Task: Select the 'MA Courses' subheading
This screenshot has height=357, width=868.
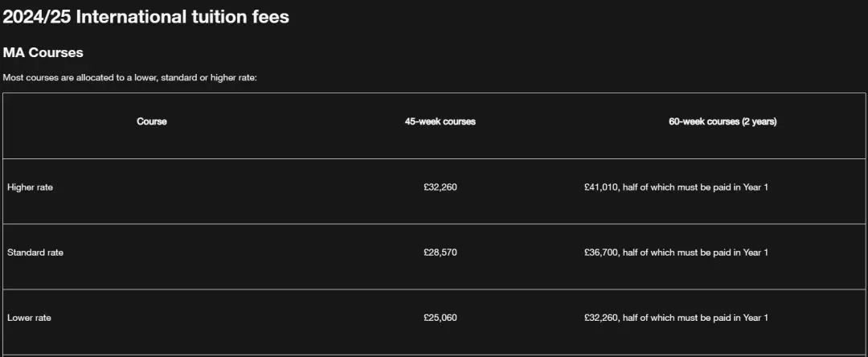Action: [x=43, y=53]
